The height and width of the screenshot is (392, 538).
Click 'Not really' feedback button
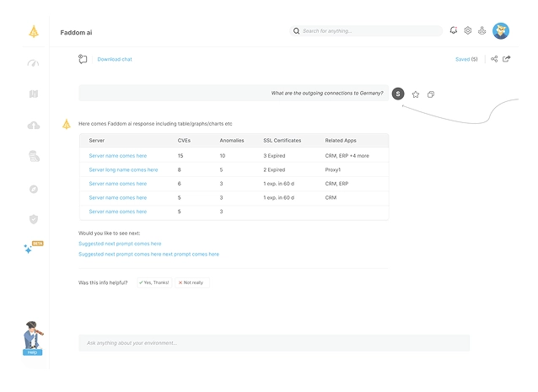point(192,282)
